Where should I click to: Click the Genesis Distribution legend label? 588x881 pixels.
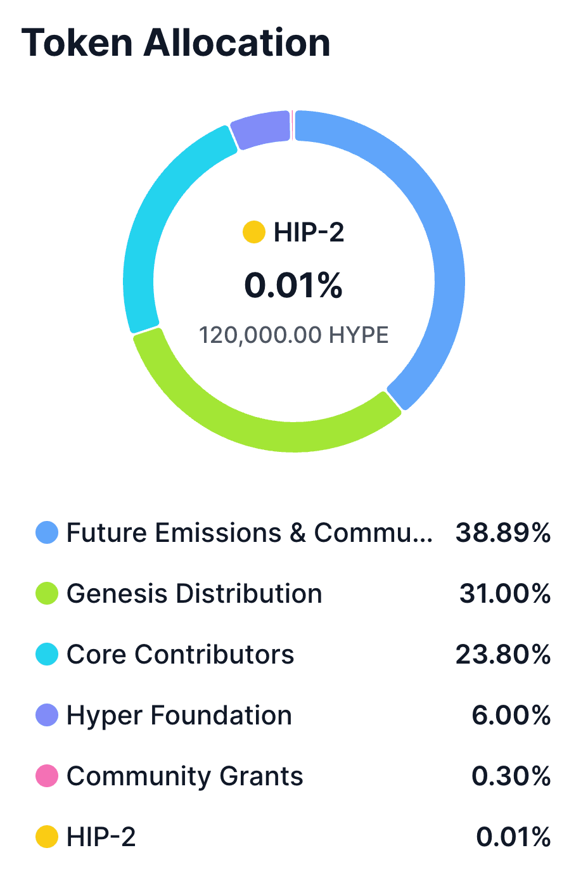194,594
